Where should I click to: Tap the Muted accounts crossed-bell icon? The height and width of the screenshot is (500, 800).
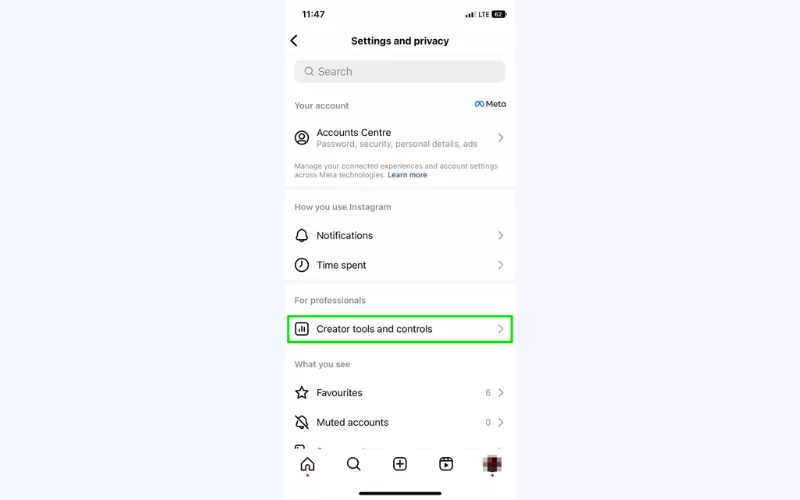(302, 422)
